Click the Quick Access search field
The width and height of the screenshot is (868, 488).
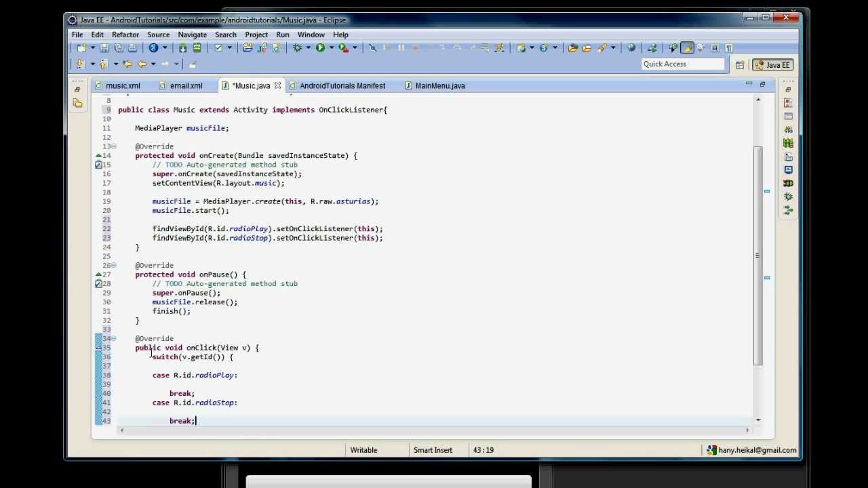tap(683, 64)
